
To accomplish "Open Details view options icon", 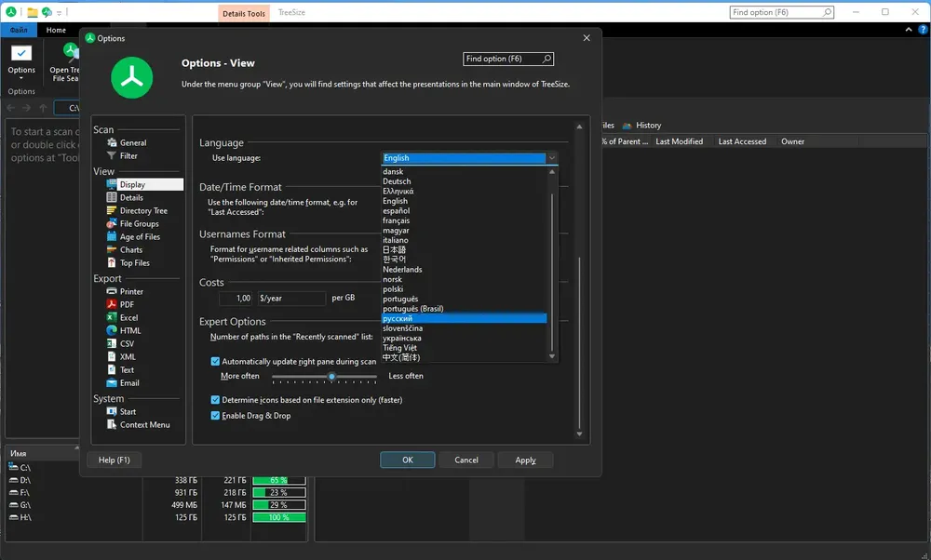I will 112,197.
